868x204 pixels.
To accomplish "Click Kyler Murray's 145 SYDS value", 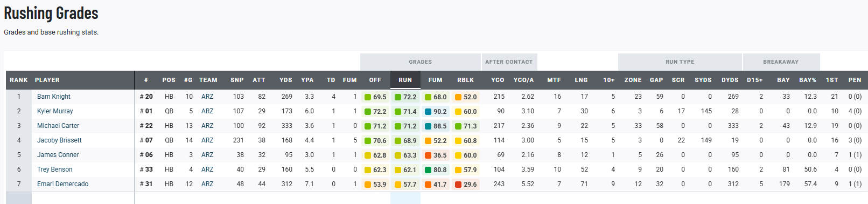I will [706, 111].
